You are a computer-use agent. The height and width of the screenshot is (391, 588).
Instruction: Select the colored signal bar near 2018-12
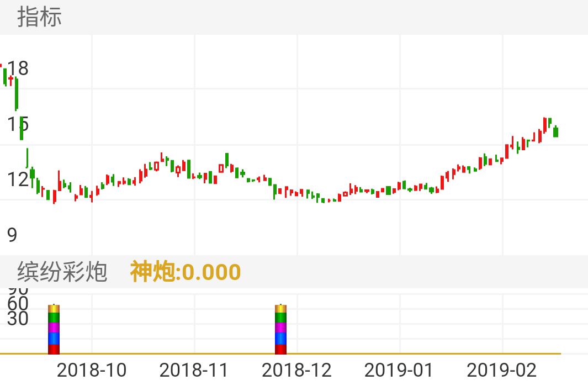281,329
